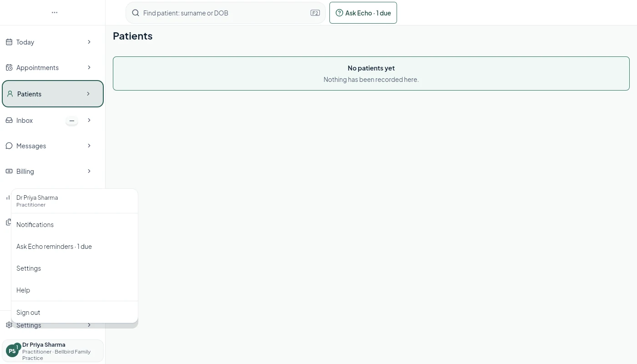Click the Messages speech bubble icon
637x364 pixels.
click(x=9, y=146)
